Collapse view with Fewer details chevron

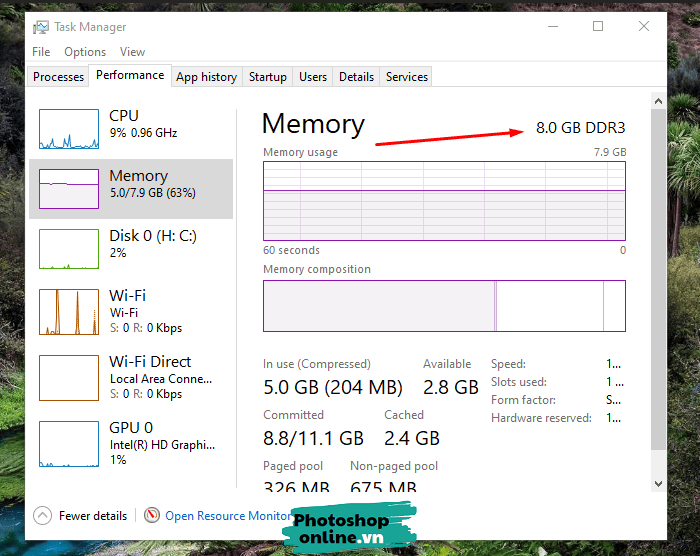[42, 516]
